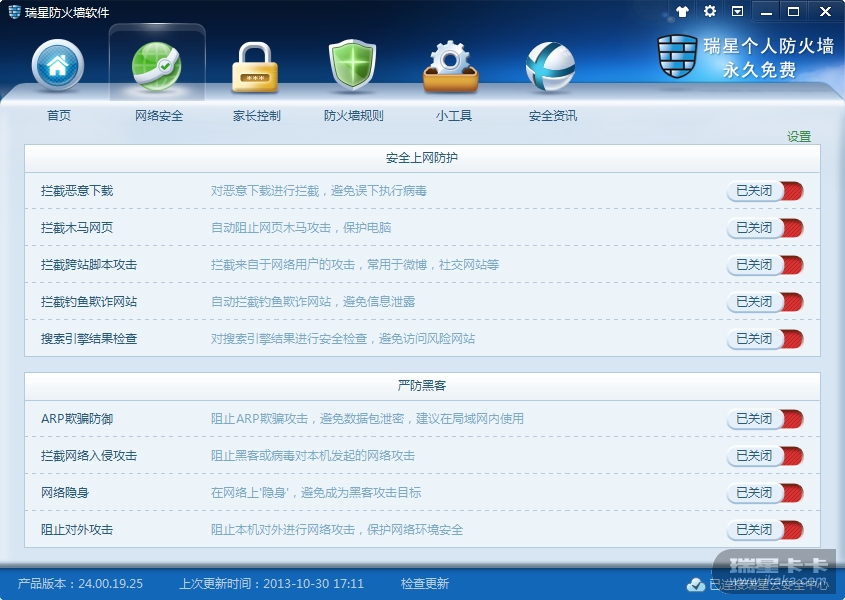Image resolution: width=845 pixels, height=600 pixels.
Task: Click the 设置 link
Action: 799,136
